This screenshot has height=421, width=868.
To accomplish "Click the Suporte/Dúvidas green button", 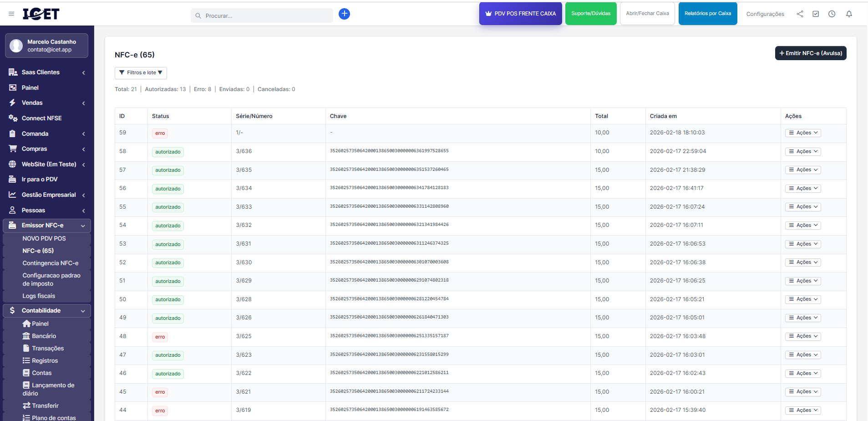I will click(591, 14).
